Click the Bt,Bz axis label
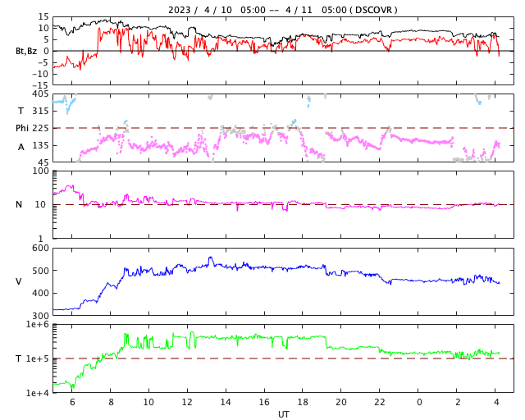 [26, 51]
